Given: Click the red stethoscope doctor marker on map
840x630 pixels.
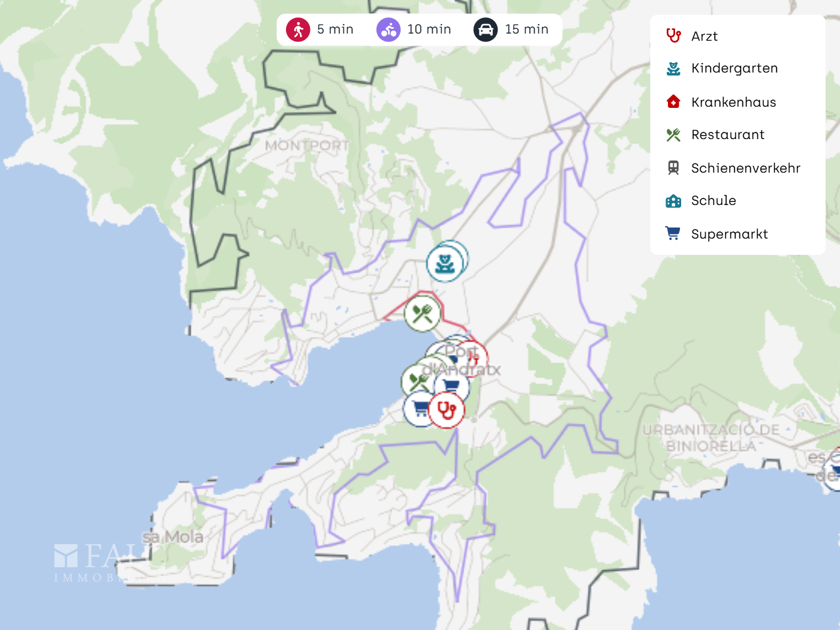Looking at the screenshot, I should pos(447,411).
